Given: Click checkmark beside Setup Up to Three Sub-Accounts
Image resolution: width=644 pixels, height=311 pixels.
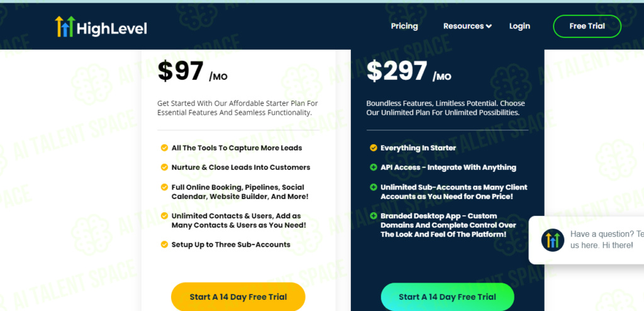Looking at the screenshot, I should [164, 245].
